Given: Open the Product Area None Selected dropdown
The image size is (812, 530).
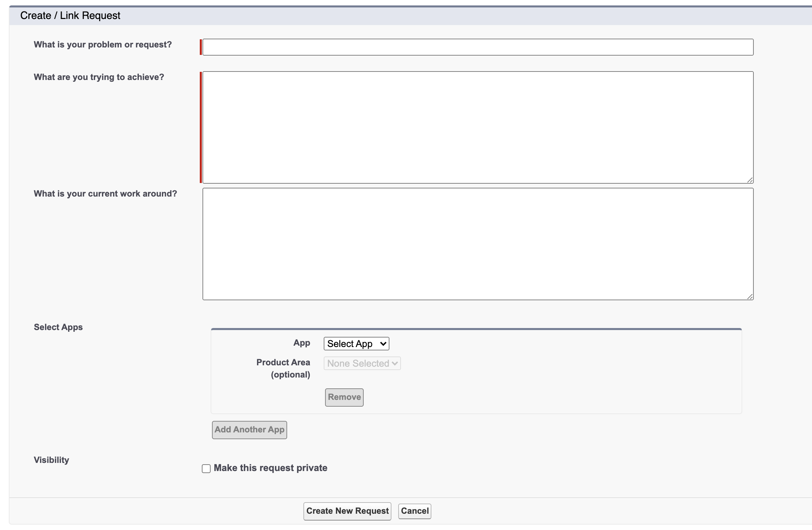Looking at the screenshot, I should click(x=362, y=363).
